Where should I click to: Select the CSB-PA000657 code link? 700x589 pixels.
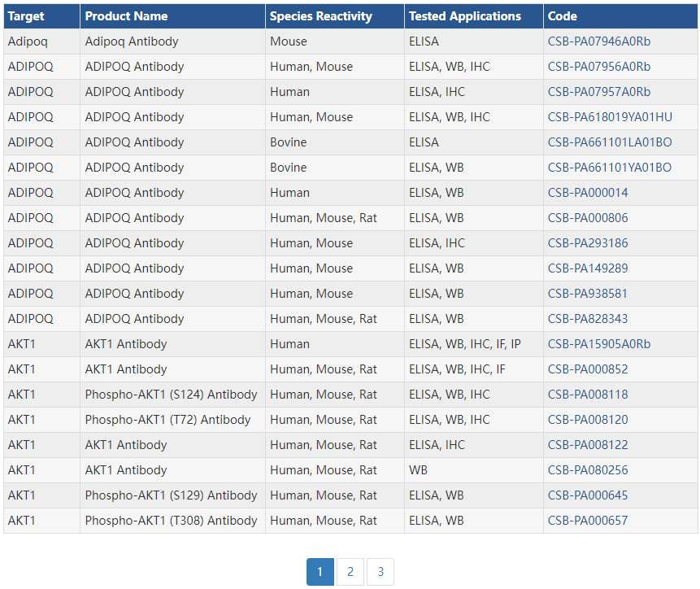pyautogui.click(x=588, y=521)
